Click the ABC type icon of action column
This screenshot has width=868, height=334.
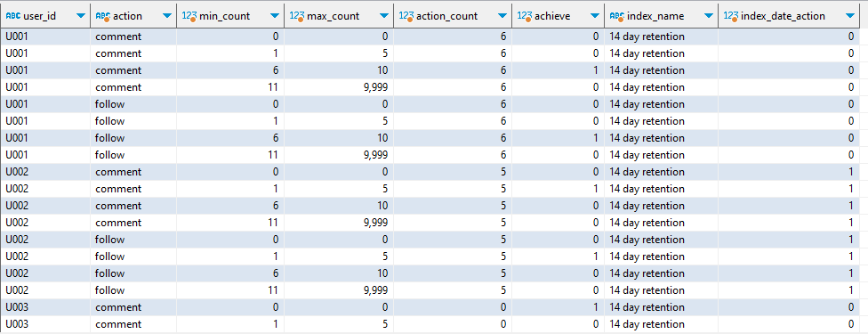pyautogui.click(x=103, y=16)
